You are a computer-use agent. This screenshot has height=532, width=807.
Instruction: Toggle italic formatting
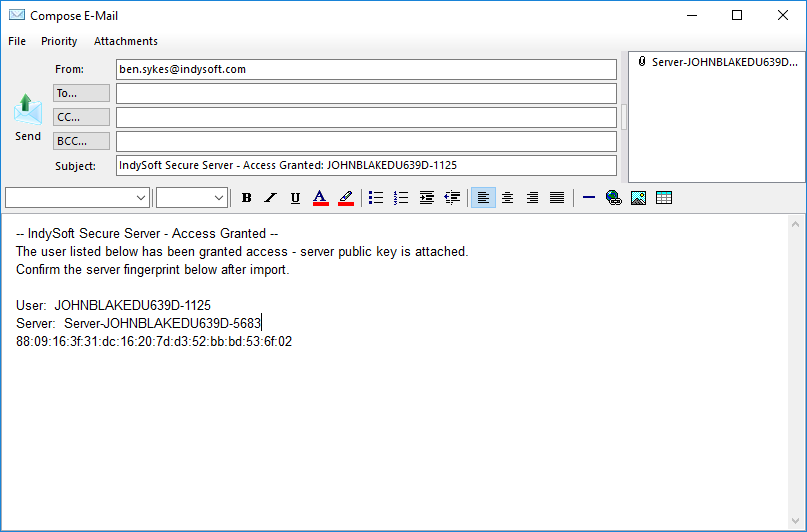coord(270,198)
